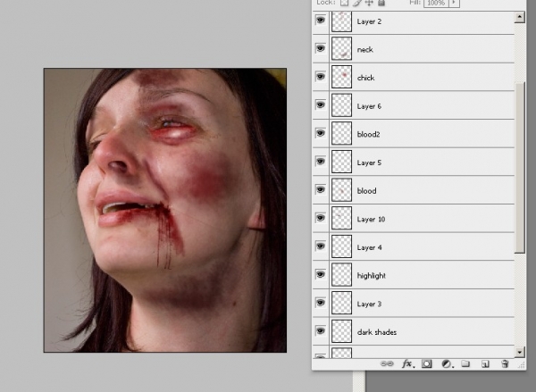
Task: Hide the chick layer eye
Action: point(321,77)
